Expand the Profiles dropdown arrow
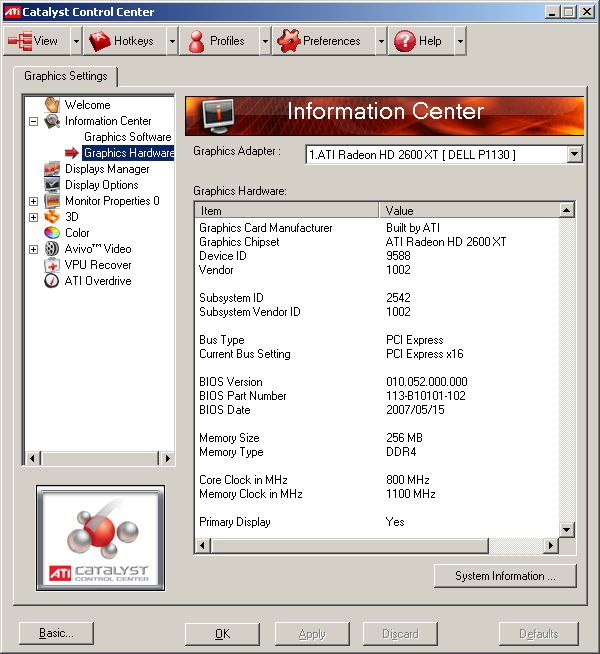This screenshot has height=654, width=600. pos(265,41)
